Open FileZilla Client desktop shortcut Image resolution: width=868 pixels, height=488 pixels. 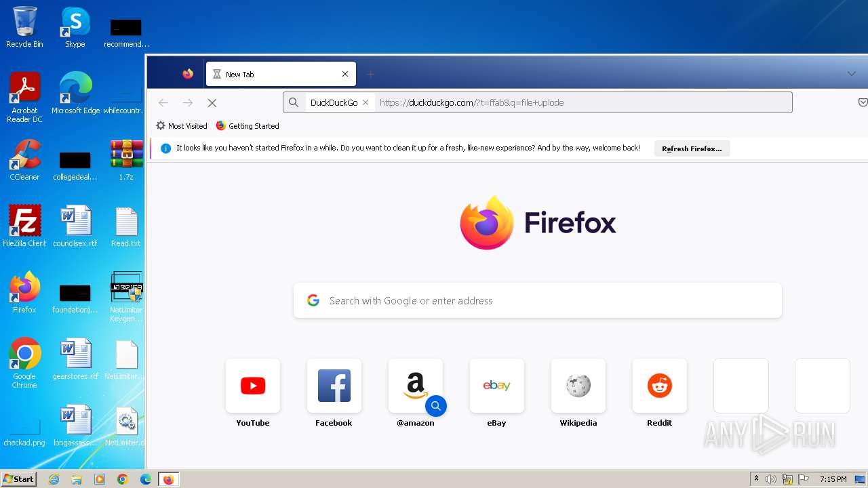[x=24, y=226]
